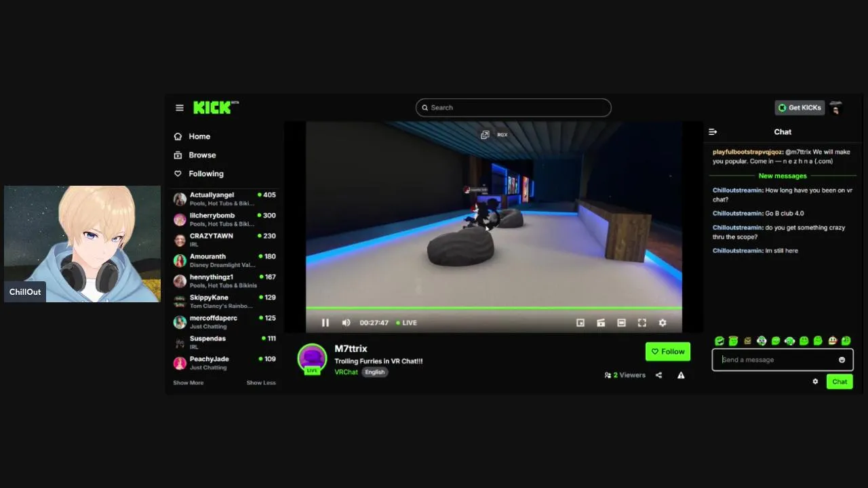The width and height of the screenshot is (868, 488).
Task: Follow the M7ttrix channel
Action: click(x=668, y=352)
